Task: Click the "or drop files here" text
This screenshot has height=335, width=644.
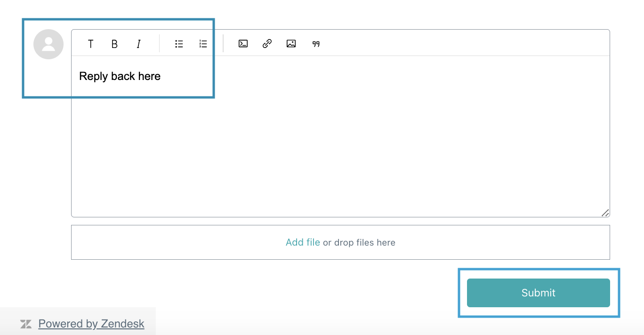Action: click(359, 243)
